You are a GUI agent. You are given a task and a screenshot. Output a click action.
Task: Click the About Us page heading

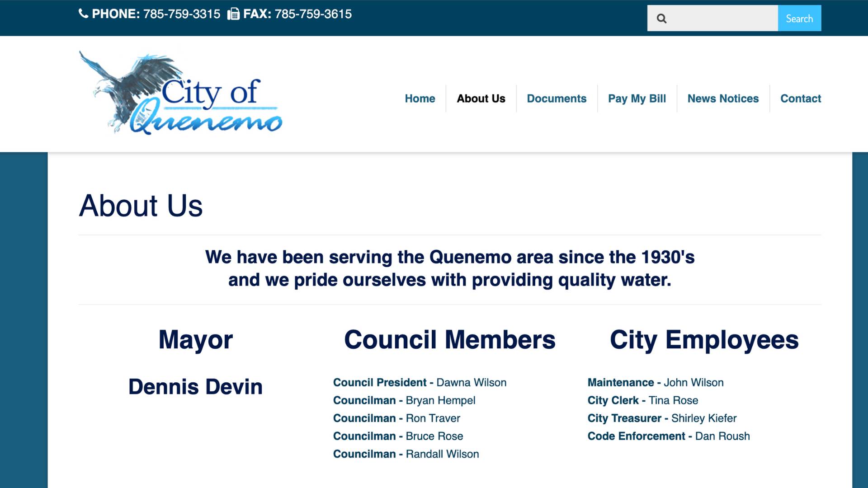[x=141, y=206]
